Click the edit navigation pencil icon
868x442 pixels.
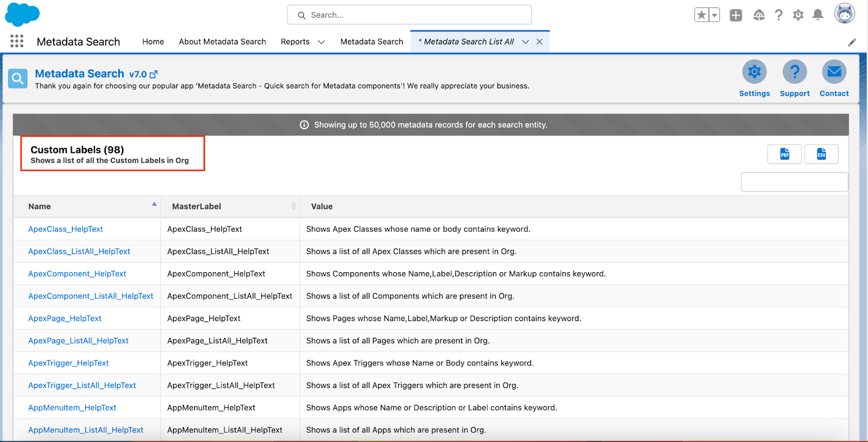(852, 42)
